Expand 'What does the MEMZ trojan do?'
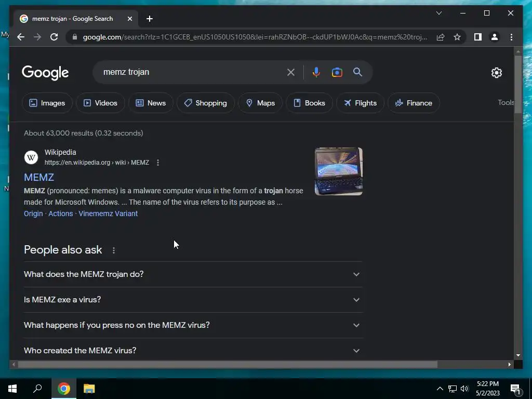Viewport: 532px width, 399px height. tap(193, 274)
